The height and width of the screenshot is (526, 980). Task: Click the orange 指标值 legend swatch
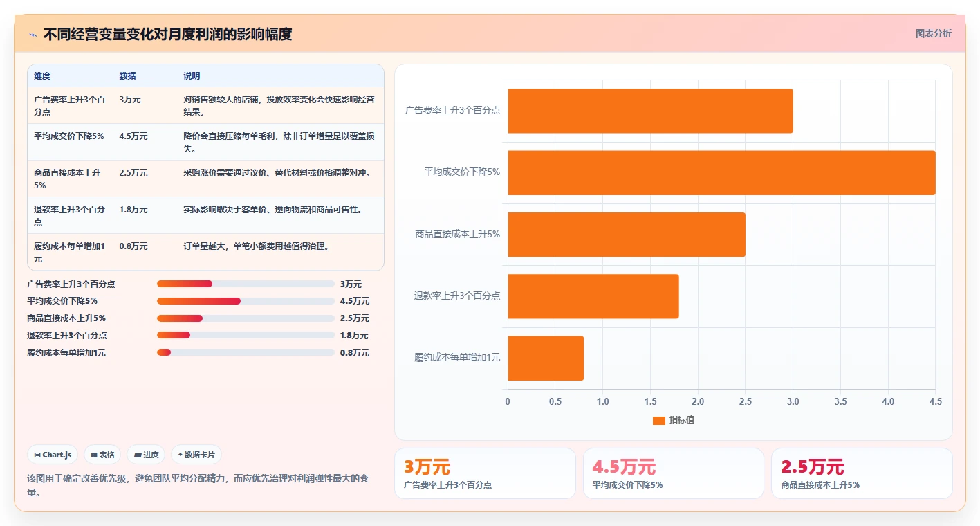(x=658, y=420)
